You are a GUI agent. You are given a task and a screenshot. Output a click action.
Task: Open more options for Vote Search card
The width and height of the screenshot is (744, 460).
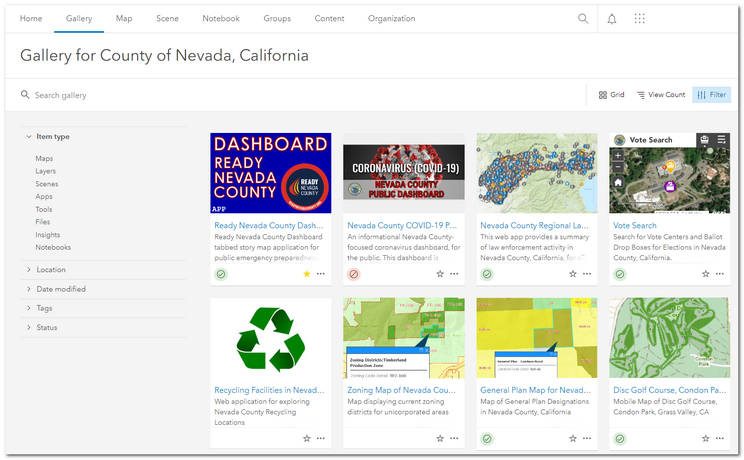(721, 273)
